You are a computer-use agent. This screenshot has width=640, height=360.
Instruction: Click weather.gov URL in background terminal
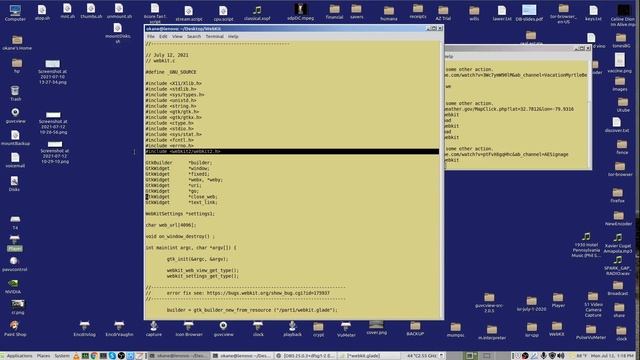pos(509,109)
